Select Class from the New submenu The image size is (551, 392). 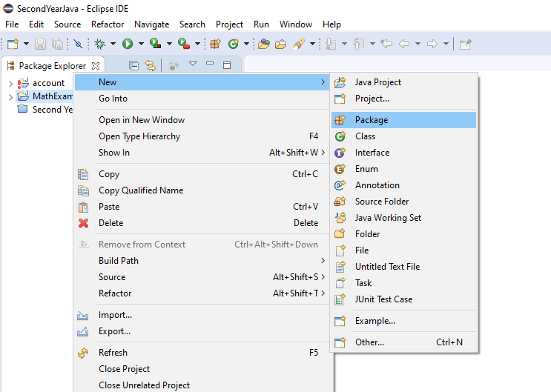pos(365,136)
